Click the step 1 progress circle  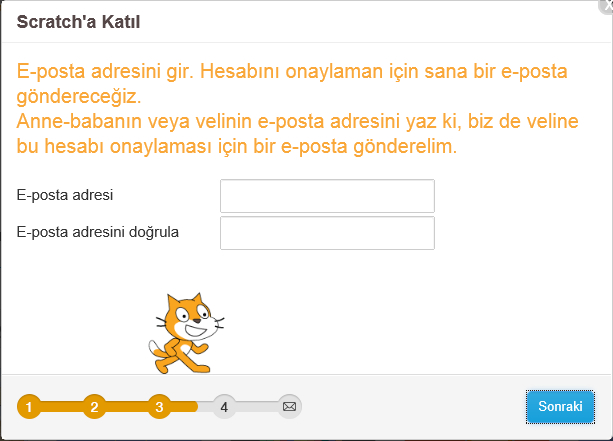[x=29, y=407]
